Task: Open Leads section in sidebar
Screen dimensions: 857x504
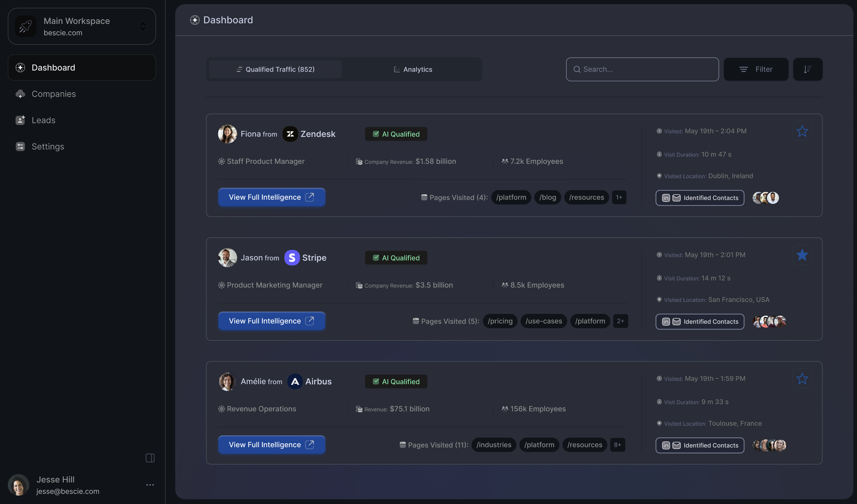Action: click(43, 120)
